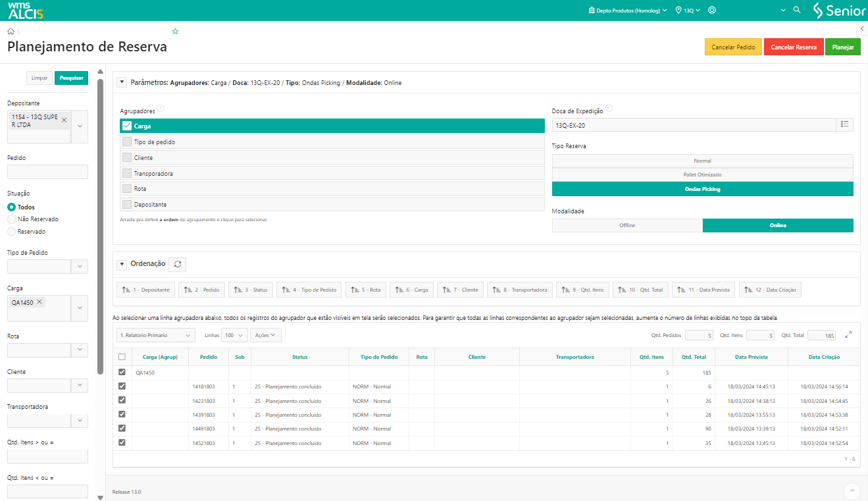Expand the table to full screen

coord(848,335)
